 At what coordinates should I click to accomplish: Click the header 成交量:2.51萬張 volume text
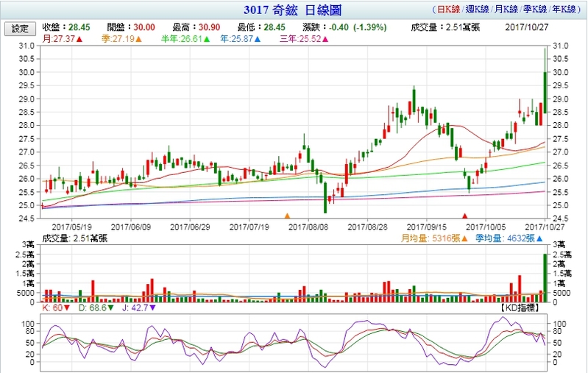click(x=445, y=27)
